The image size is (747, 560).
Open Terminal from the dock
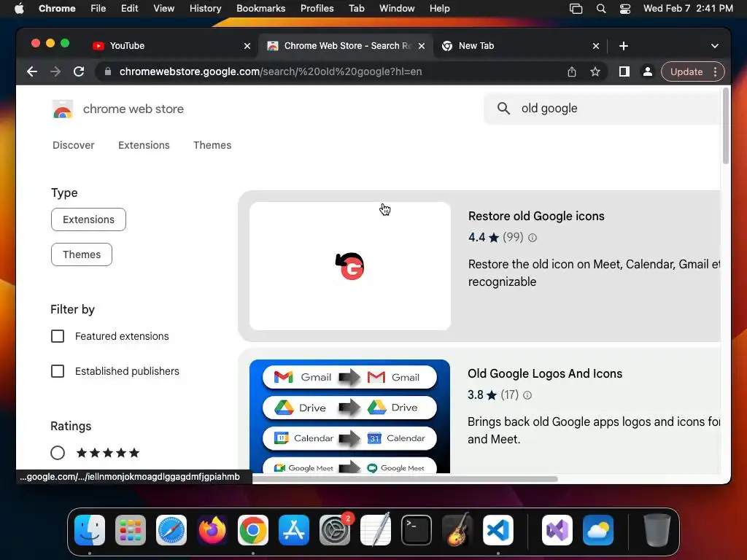[x=417, y=530]
